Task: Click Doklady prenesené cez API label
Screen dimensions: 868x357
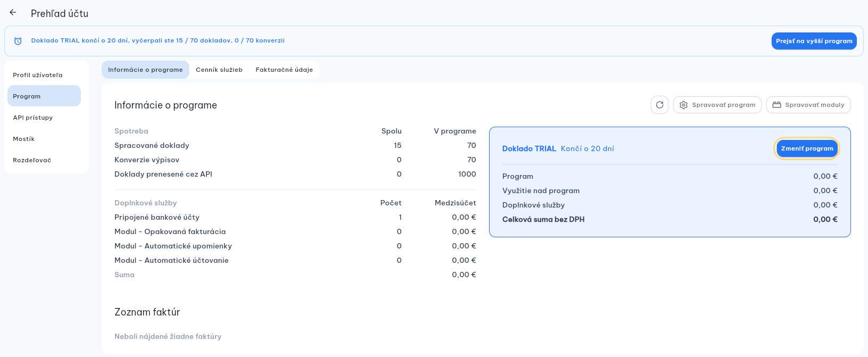Action: (x=163, y=174)
